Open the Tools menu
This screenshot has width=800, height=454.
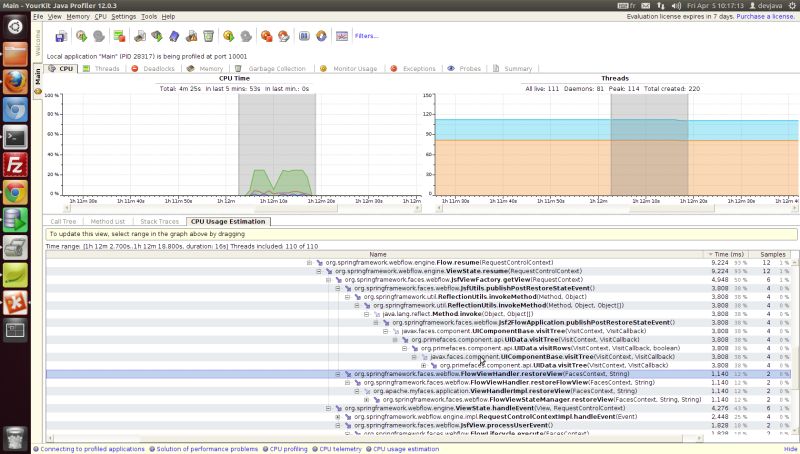coord(149,16)
